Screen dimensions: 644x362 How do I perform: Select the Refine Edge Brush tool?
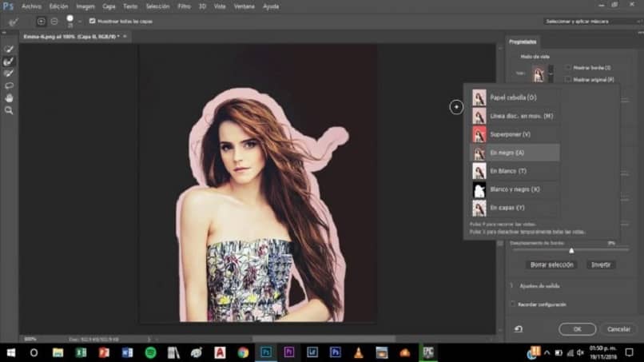point(9,61)
